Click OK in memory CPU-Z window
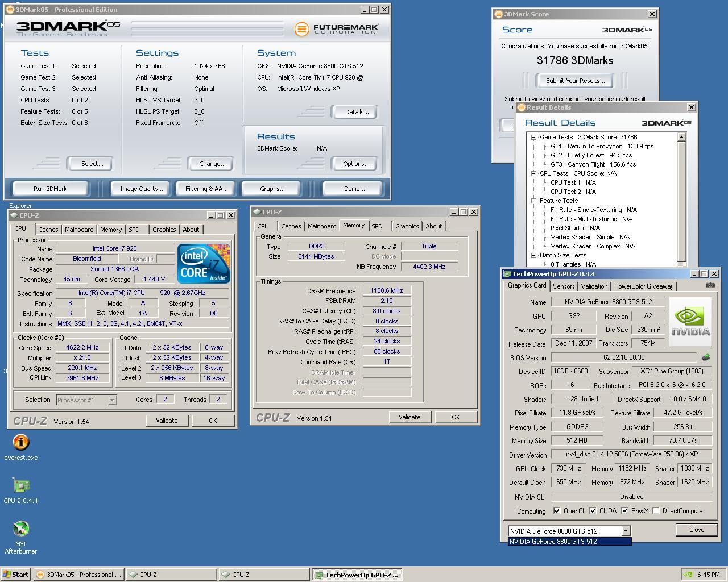728x582 pixels. click(x=456, y=417)
